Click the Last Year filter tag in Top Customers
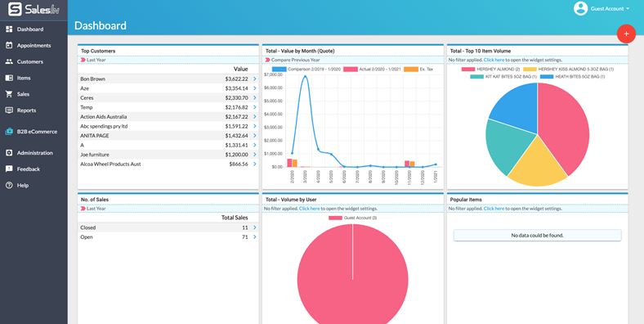Image resolution: width=644 pixels, height=324 pixels. coord(94,60)
